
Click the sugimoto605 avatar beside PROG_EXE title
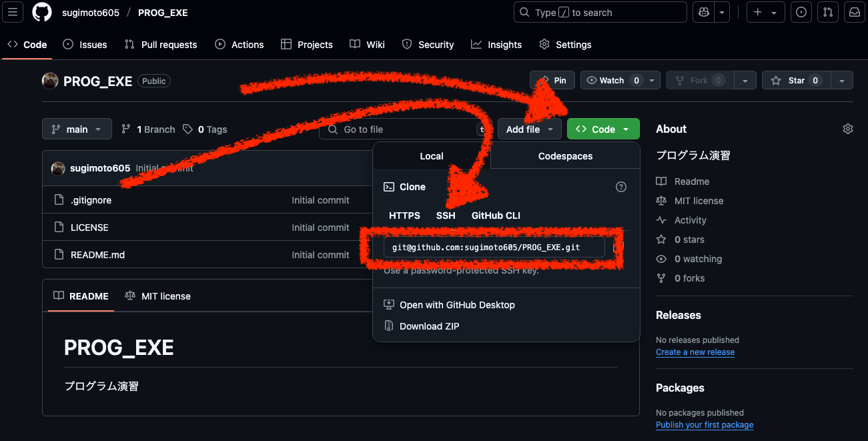point(50,81)
